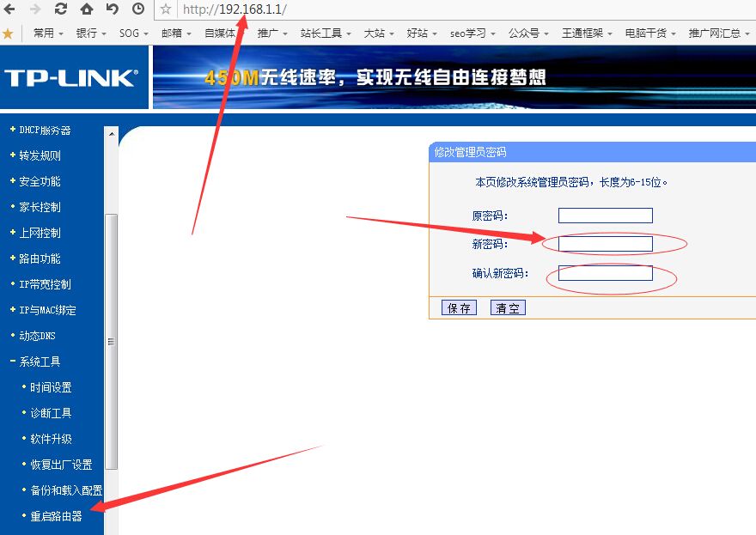
Task: Open the 好站 bookmark folder
Action: pyautogui.click(x=422, y=33)
